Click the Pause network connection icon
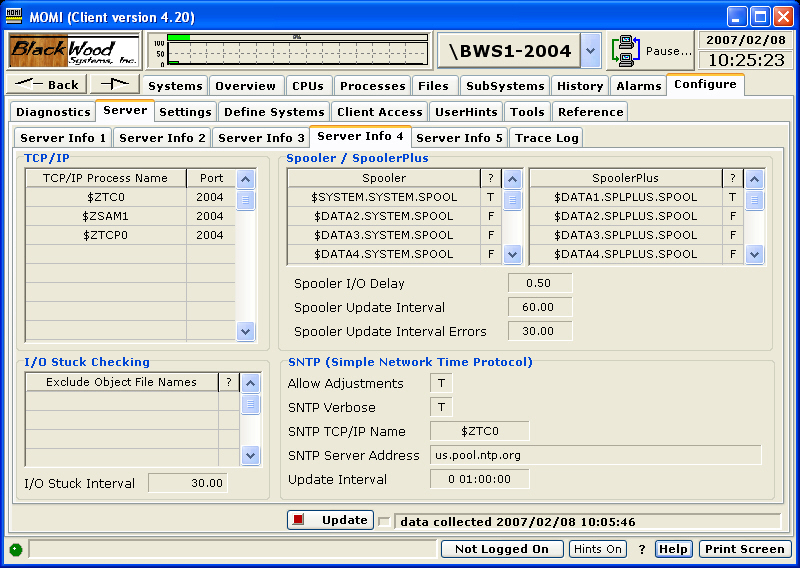The width and height of the screenshot is (800, 568). 627,50
